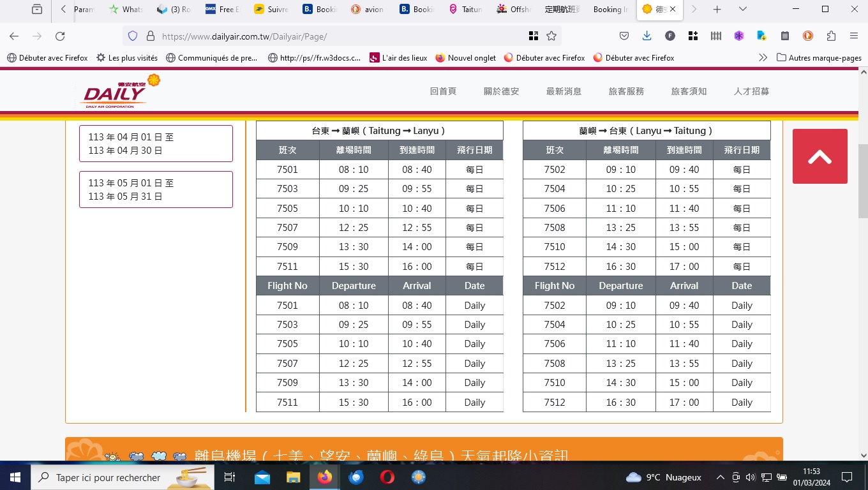The height and width of the screenshot is (490, 868).
Task: Click the Save to Pocket icon
Action: point(624,36)
